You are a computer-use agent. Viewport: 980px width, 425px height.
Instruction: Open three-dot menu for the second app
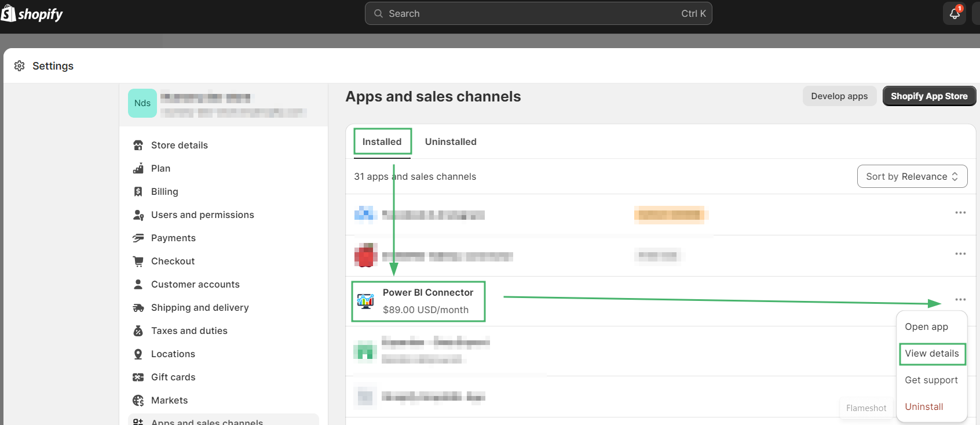pyautogui.click(x=960, y=254)
